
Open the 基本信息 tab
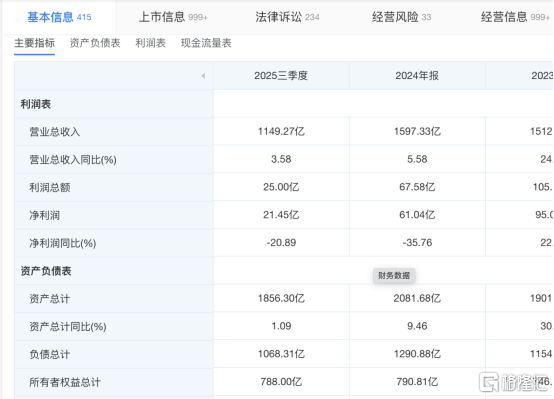(59, 17)
